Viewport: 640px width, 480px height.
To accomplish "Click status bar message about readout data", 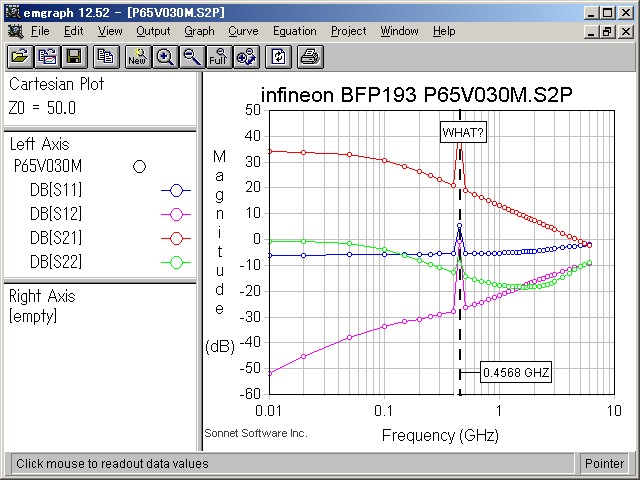I will (x=112, y=464).
